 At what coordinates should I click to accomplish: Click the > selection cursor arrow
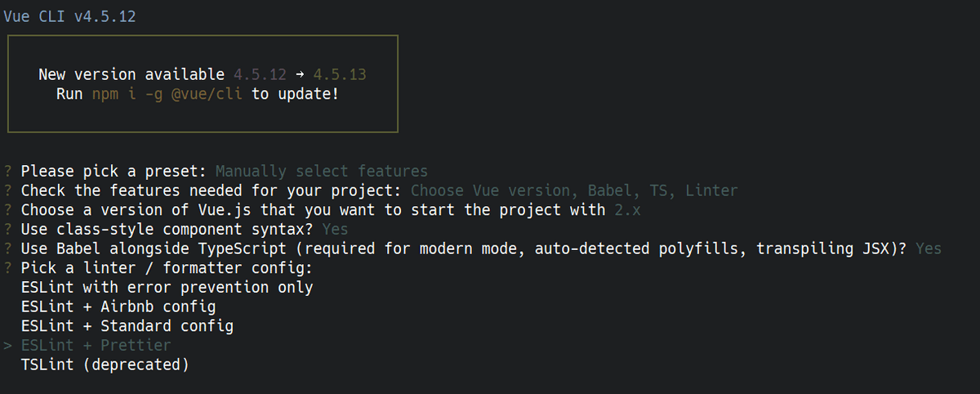[7, 345]
